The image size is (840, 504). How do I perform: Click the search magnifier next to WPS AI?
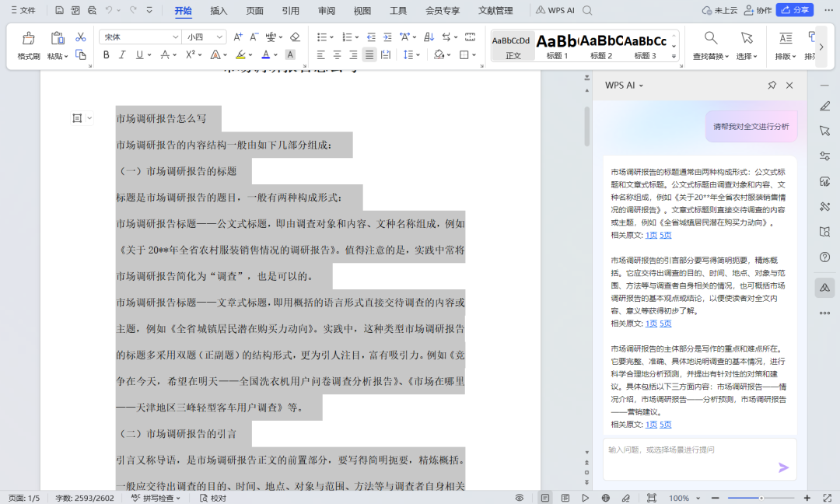coord(588,10)
